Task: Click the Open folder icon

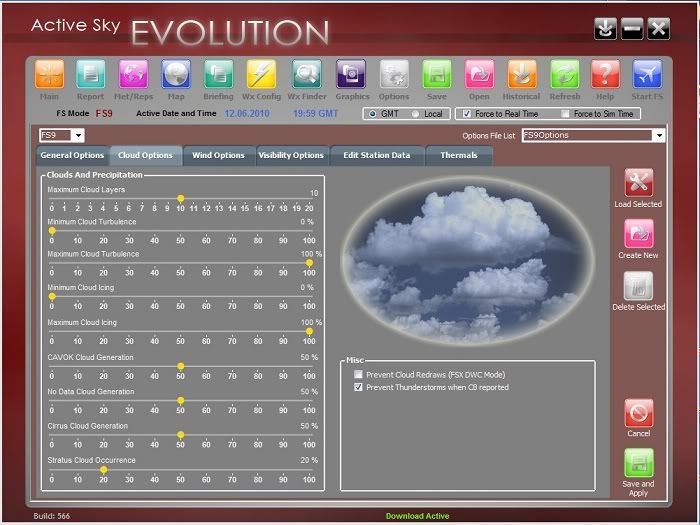Action: [x=479, y=74]
